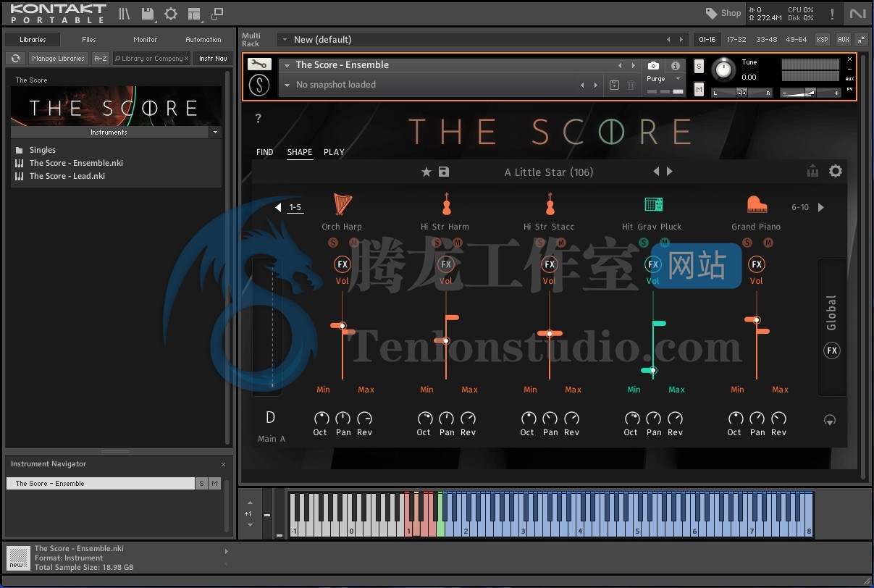Click the left arrow beside 1-5 layers
Screen dimensions: 874x588
point(278,207)
